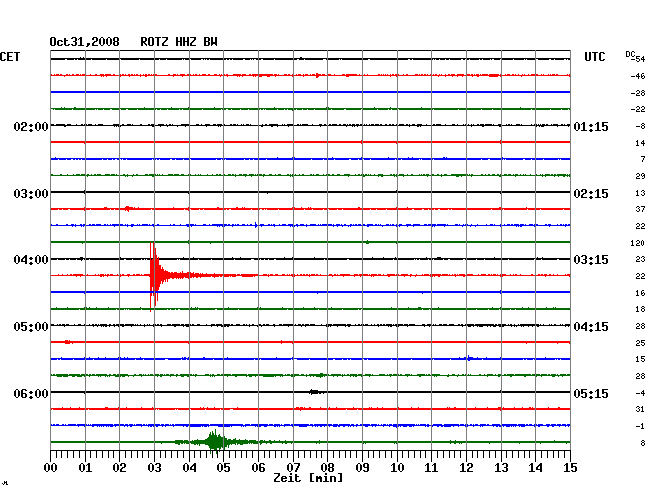This screenshot has width=650, height=494.
Task: Click the 15 minute tick label
Action: 570,468
